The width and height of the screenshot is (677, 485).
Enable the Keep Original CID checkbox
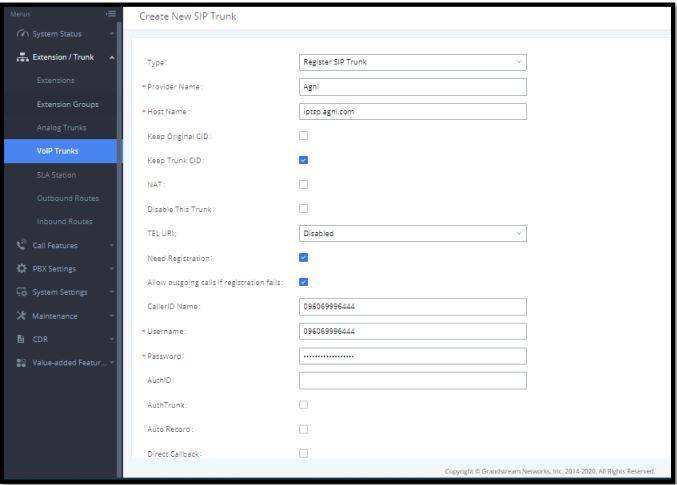(304, 136)
